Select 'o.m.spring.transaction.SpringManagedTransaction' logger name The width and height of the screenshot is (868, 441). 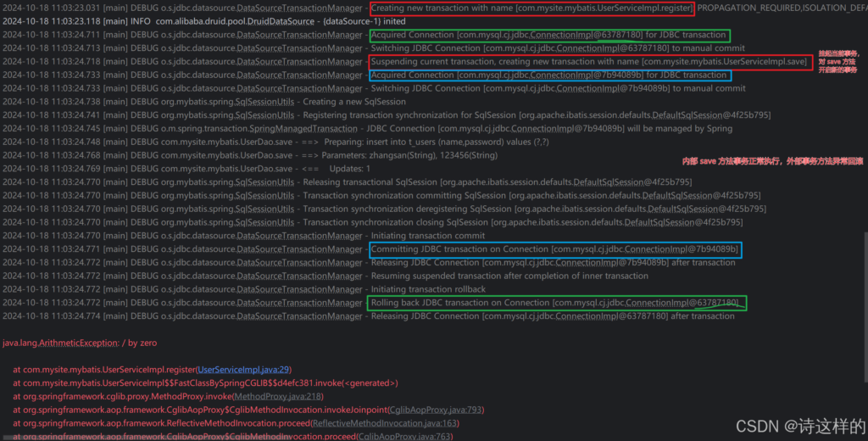pyautogui.click(x=259, y=129)
